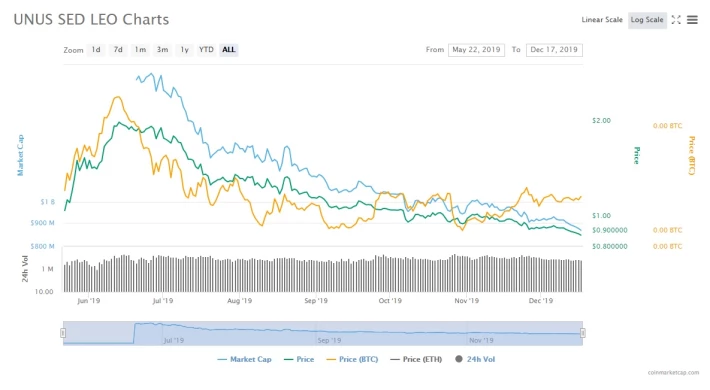Click navigator timeline near Jul '19
The image size is (710, 390).
click(x=174, y=340)
